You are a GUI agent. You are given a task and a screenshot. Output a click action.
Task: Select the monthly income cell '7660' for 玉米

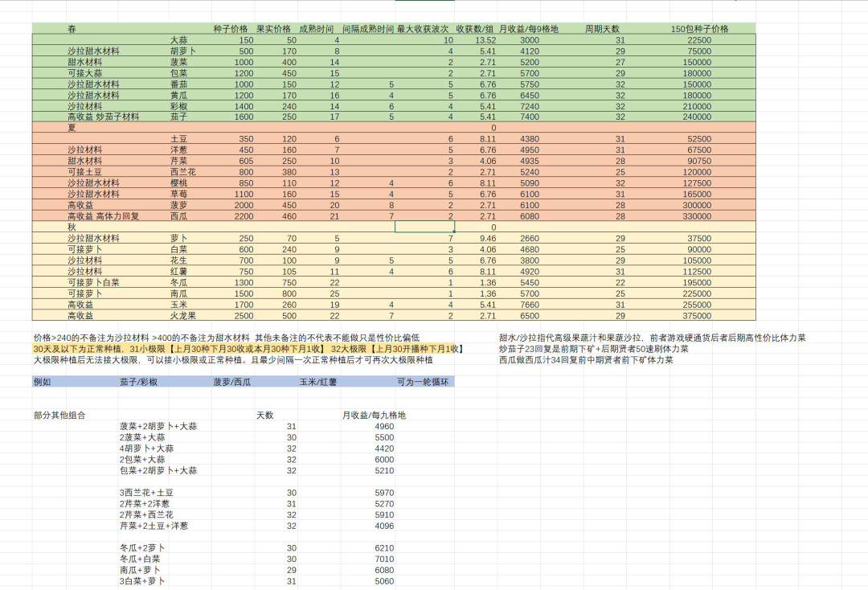[530, 305]
